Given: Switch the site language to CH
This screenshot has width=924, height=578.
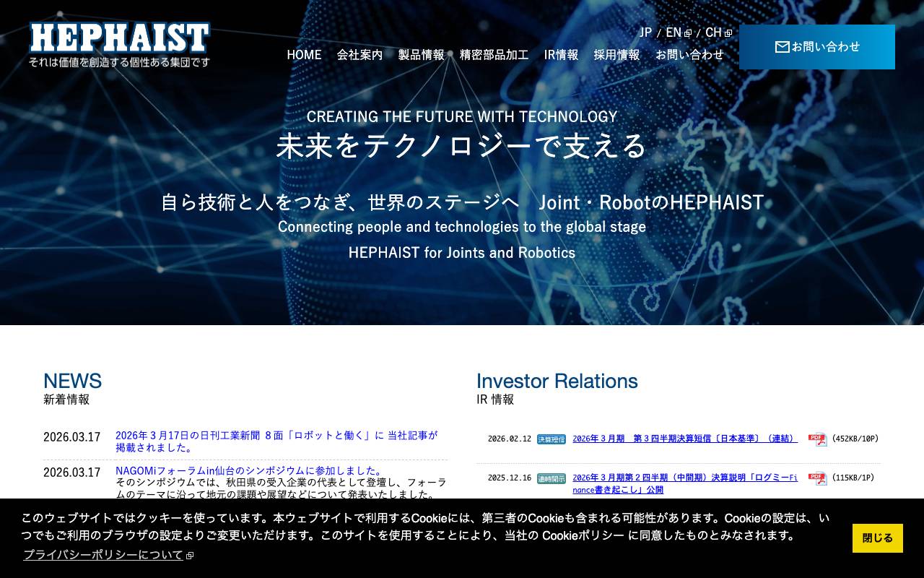Looking at the screenshot, I should tap(714, 31).
